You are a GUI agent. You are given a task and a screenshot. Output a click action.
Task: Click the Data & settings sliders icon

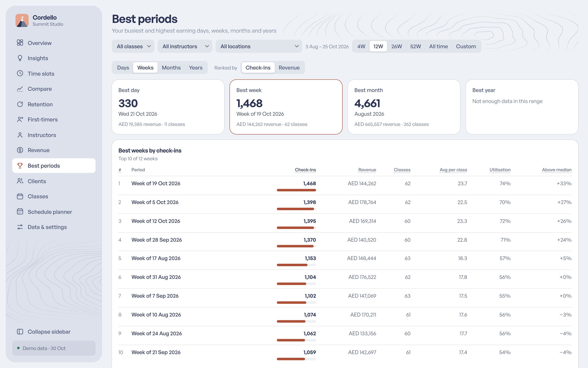[x=20, y=227]
